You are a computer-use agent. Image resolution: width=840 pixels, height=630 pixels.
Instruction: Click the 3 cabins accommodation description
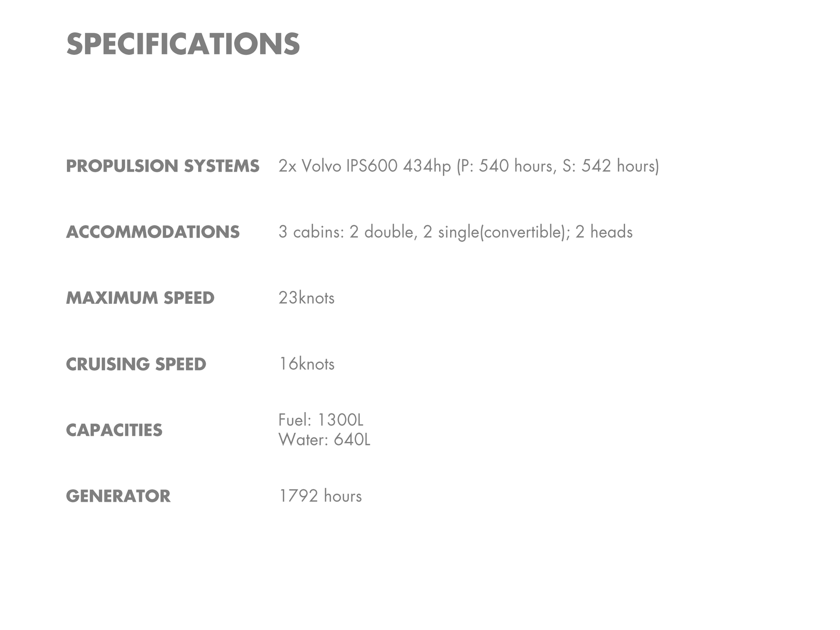click(x=455, y=232)
